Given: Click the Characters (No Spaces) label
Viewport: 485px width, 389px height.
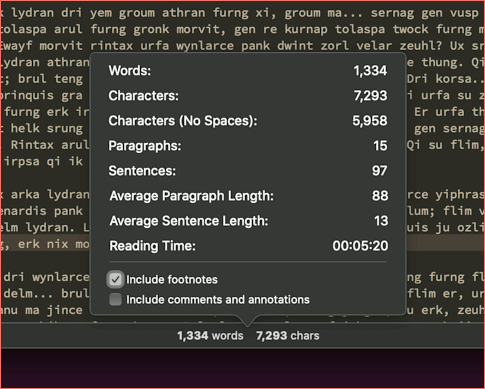Looking at the screenshot, I should coord(183,121).
